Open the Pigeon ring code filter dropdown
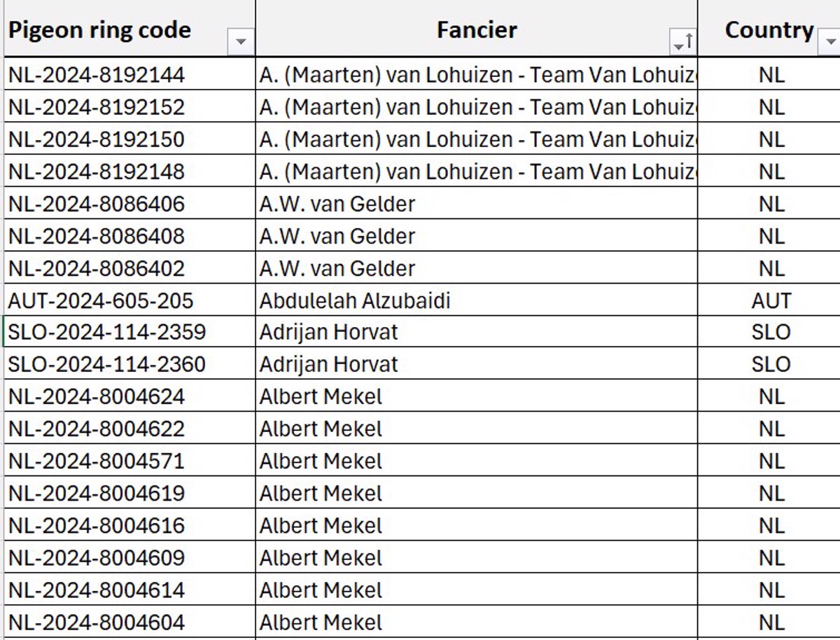 pos(241,42)
